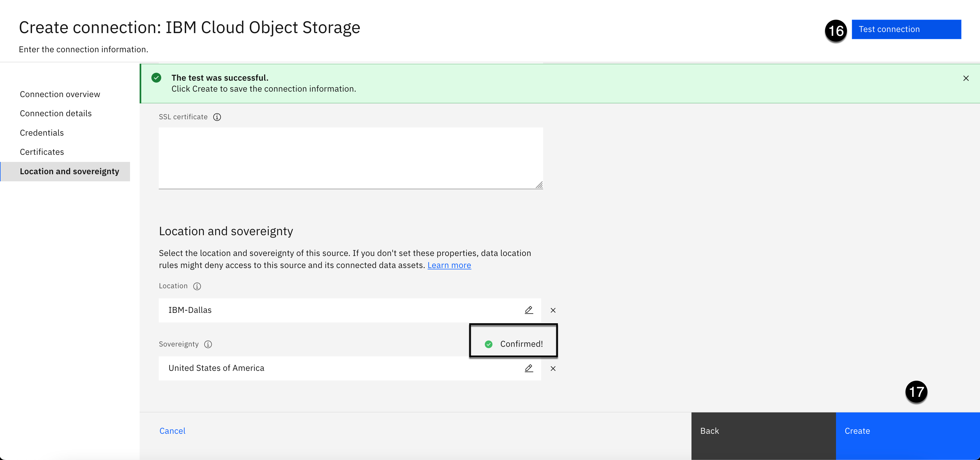The width and height of the screenshot is (980, 460).
Task: Cancel the connection creation
Action: coord(172,431)
